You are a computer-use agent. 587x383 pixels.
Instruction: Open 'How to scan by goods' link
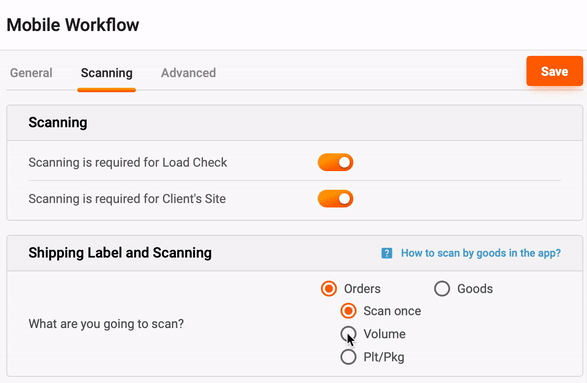click(x=481, y=253)
